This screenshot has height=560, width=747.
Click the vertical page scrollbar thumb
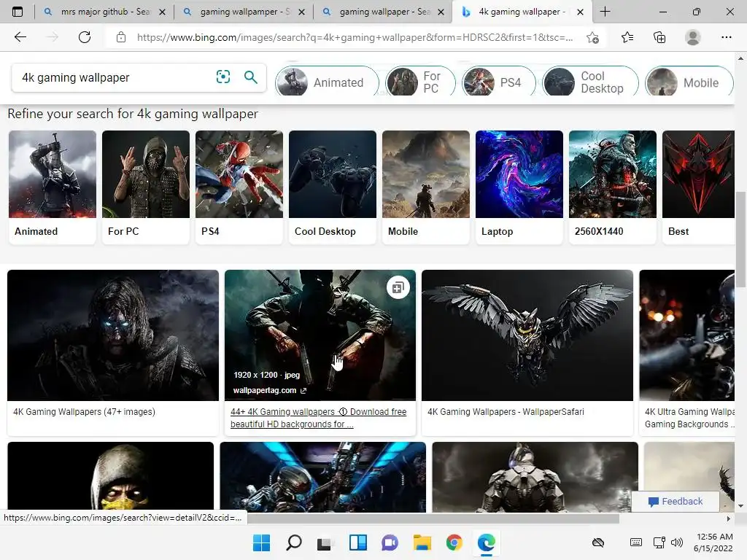(740, 239)
